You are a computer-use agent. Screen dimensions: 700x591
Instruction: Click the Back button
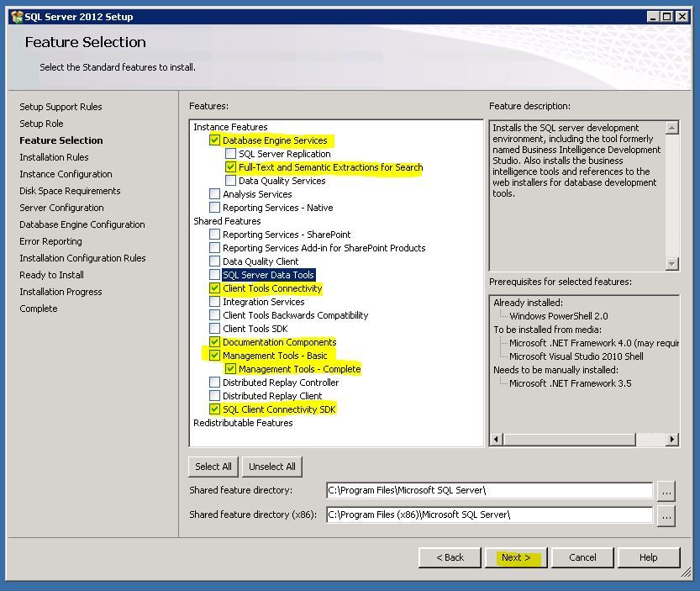click(450, 557)
